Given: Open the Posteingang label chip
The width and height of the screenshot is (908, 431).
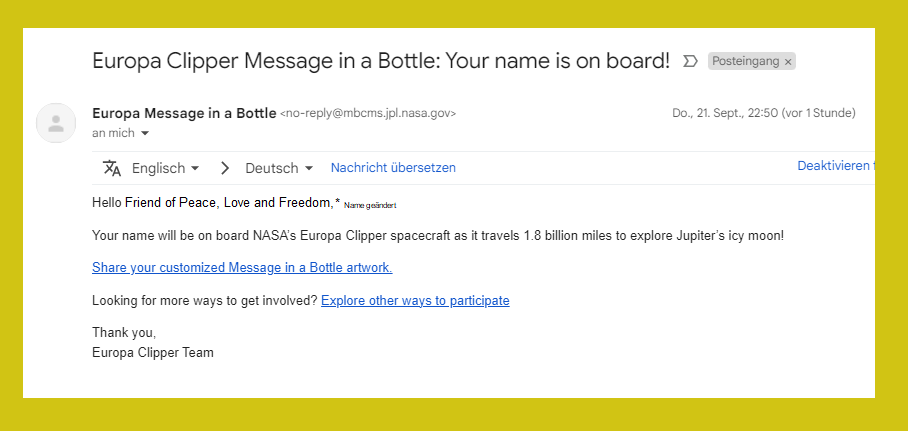Looking at the screenshot, I should click(x=746, y=61).
